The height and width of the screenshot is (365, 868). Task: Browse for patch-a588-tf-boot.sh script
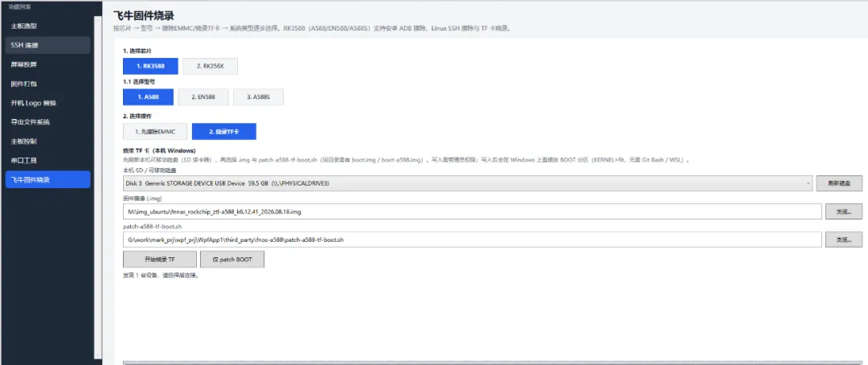844,240
